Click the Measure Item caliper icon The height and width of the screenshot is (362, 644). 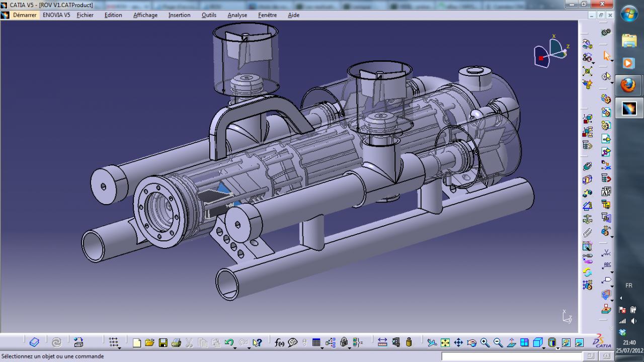(x=396, y=343)
